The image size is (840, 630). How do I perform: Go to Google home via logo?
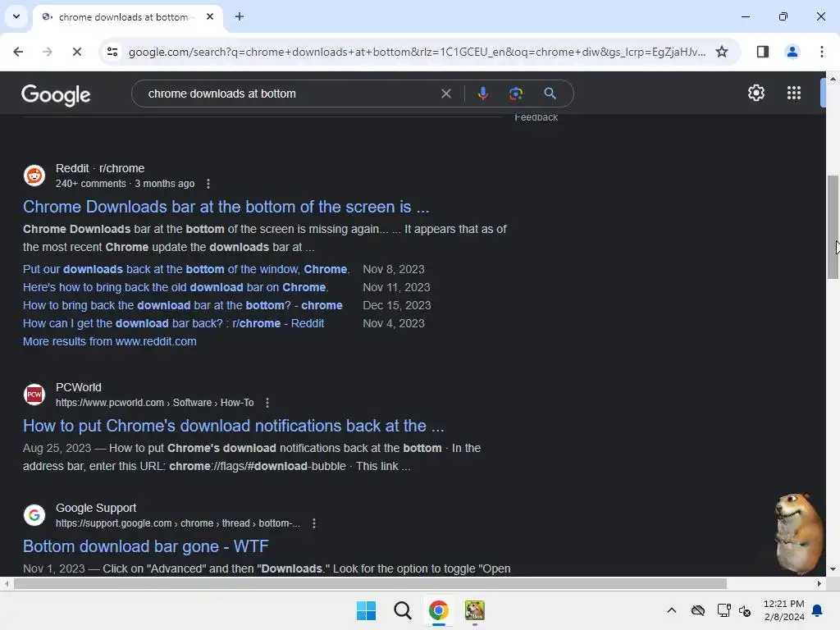click(x=56, y=95)
